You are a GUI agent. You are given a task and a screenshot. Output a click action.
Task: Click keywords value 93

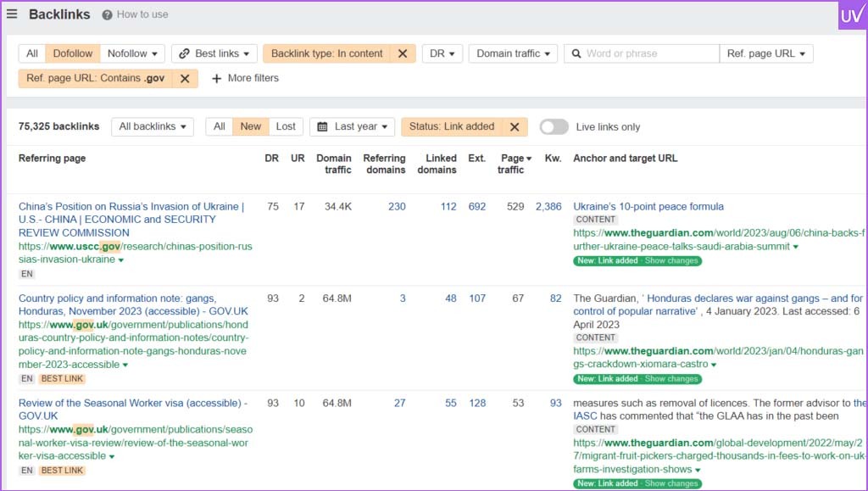click(x=556, y=404)
